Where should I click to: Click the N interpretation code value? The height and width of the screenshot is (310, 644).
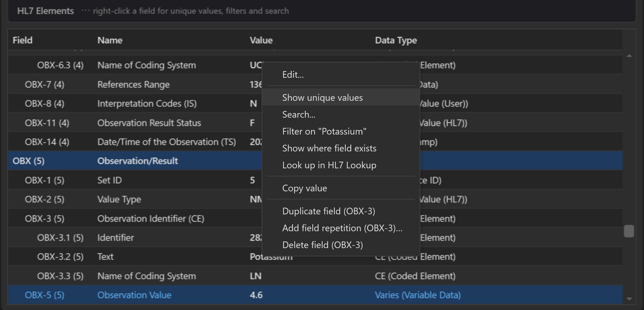tap(253, 104)
